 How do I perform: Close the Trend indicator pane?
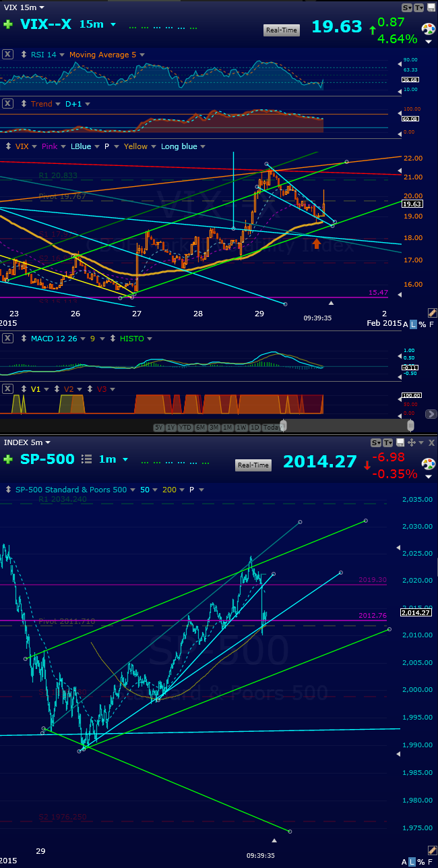8,104
